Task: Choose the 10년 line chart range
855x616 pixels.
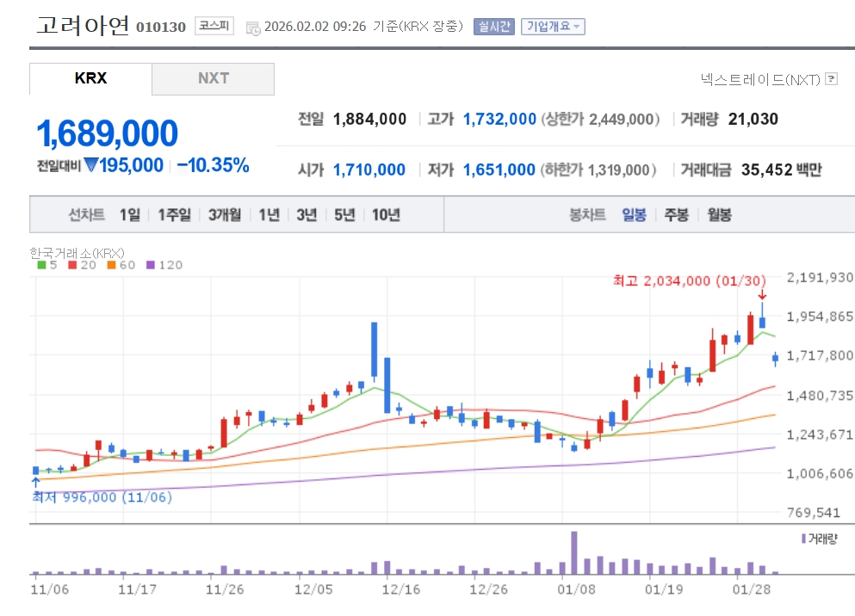Action: click(x=386, y=215)
